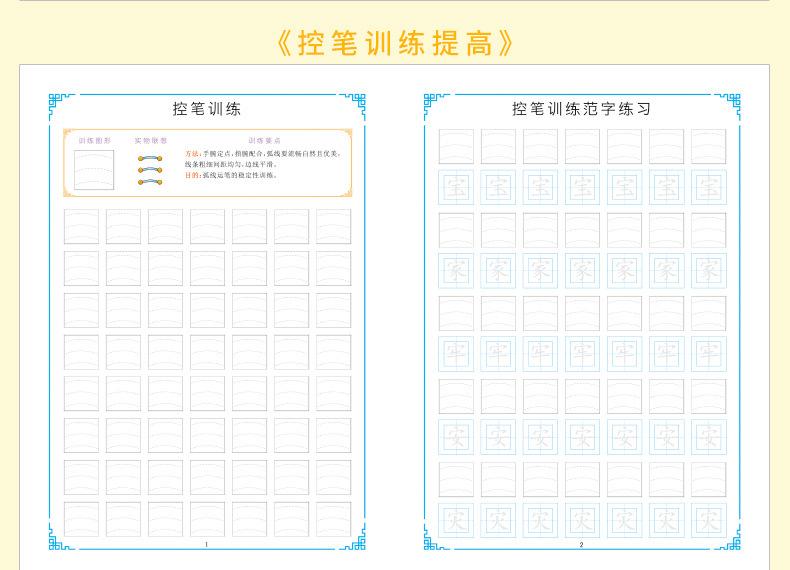Click page number 1 at left page bottom

coord(206,544)
